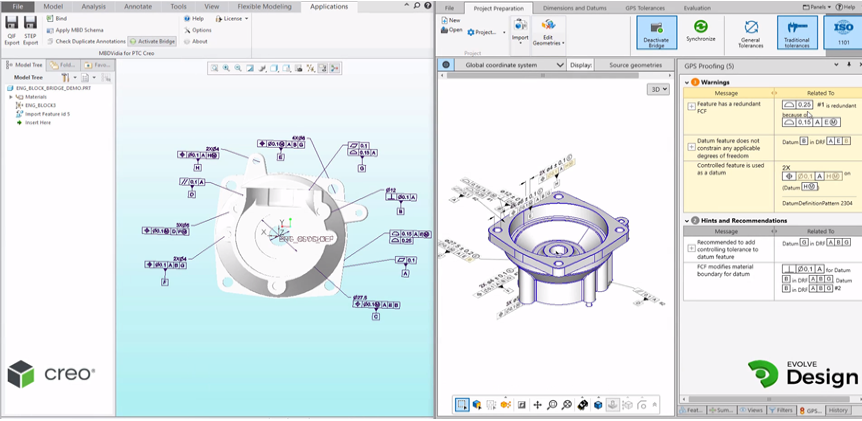The width and height of the screenshot is (862, 421).
Task: Click Open project in Evolve Design
Action: pos(452,30)
